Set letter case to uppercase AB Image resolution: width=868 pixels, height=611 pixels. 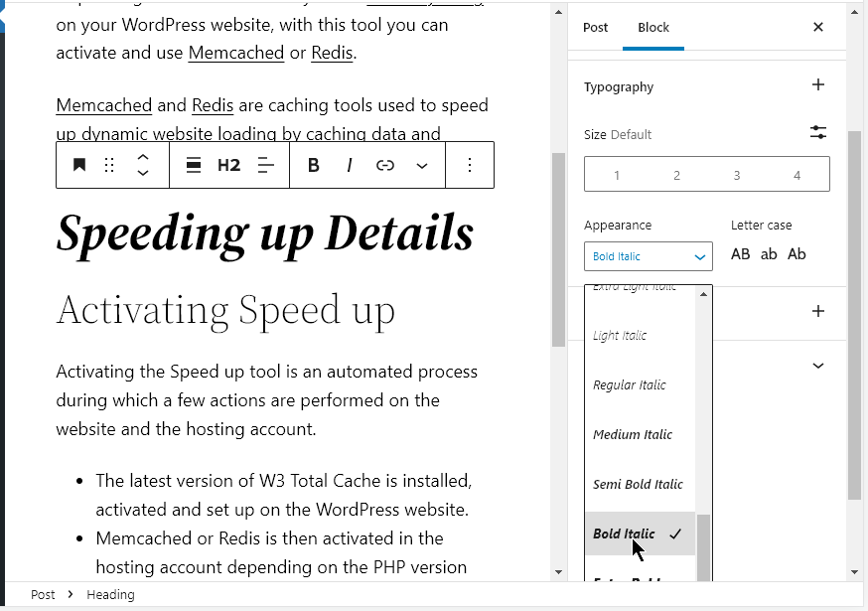click(741, 254)
